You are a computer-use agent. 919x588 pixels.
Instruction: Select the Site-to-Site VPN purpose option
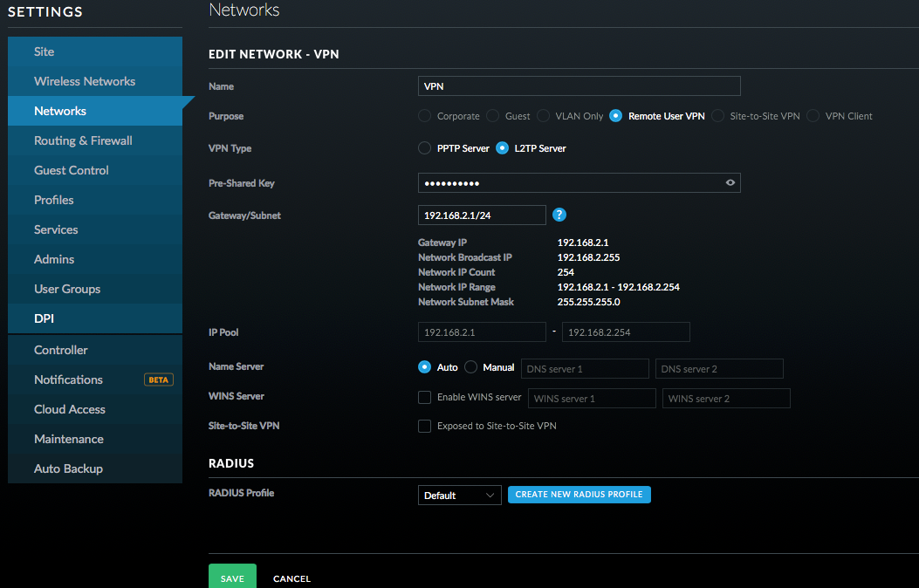(718, 116)
